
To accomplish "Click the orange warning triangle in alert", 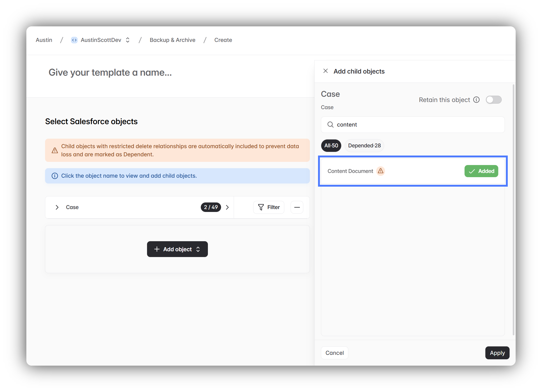I will [x=55, y=150].
